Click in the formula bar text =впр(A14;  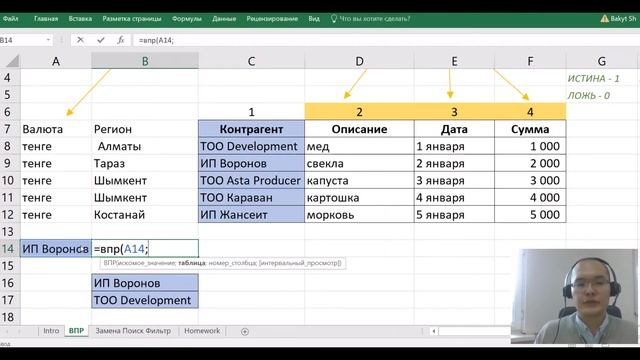(x=156, y=40)
